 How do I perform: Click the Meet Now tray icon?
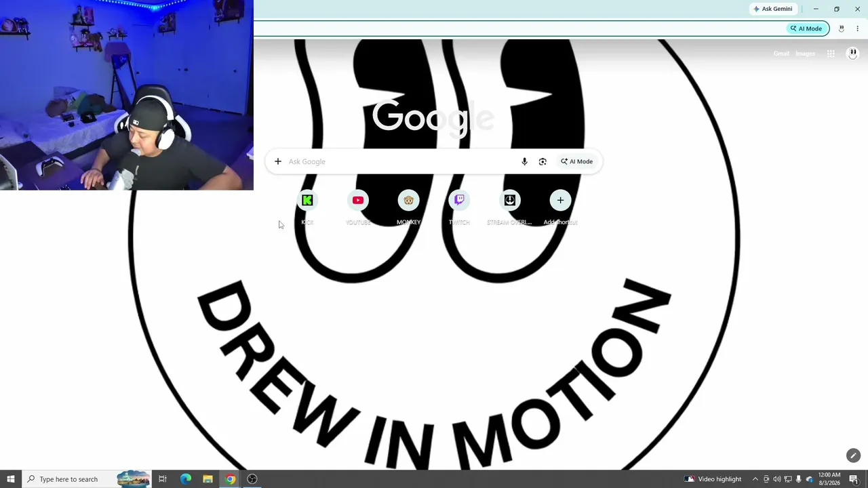point(766,479)
